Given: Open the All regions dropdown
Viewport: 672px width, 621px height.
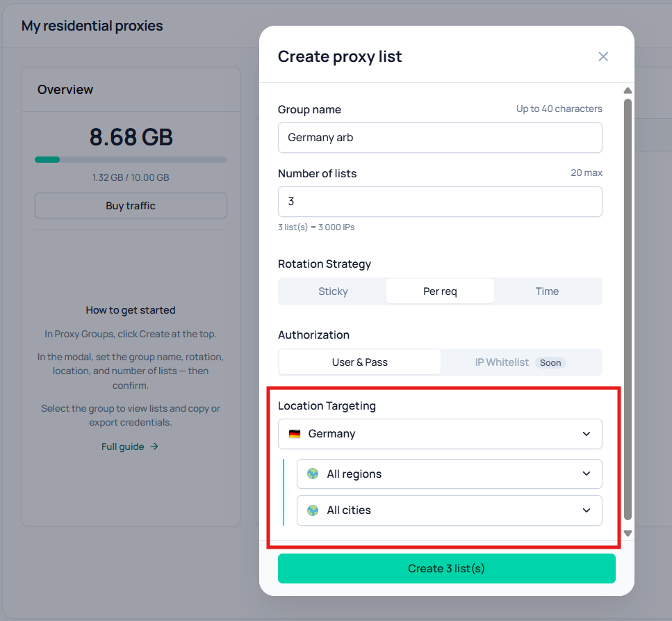Looking at the screenshot, I should tap(449, 474).
